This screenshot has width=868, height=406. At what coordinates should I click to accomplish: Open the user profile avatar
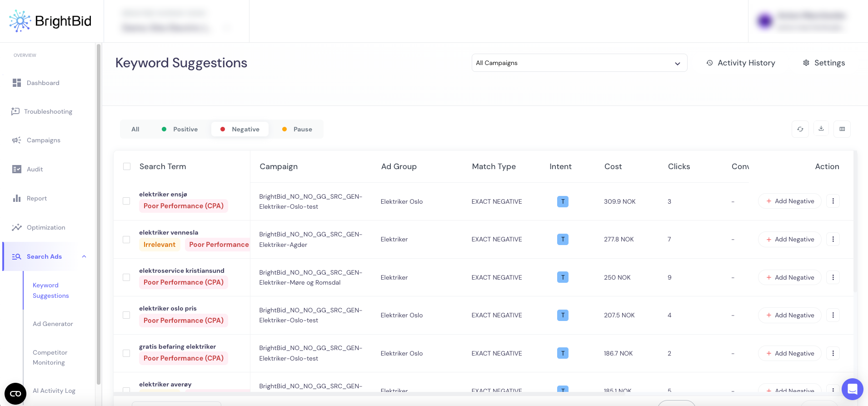click(x=765, y=21)
